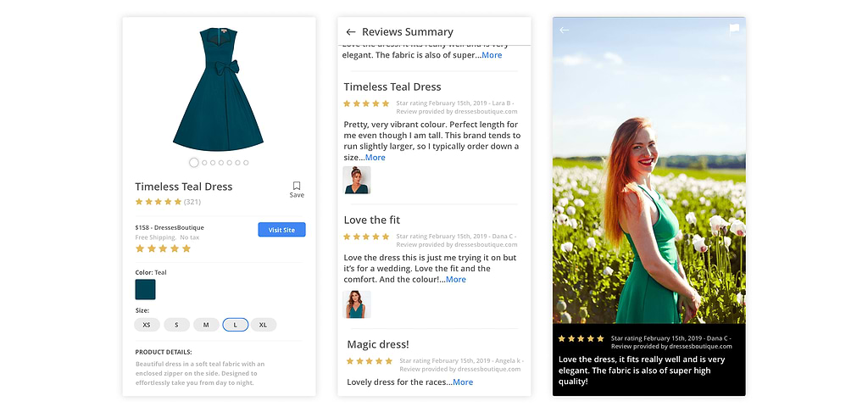Choose the Teal color swatch
This screenshot has height=407, width=868.
tap(145, 289)
